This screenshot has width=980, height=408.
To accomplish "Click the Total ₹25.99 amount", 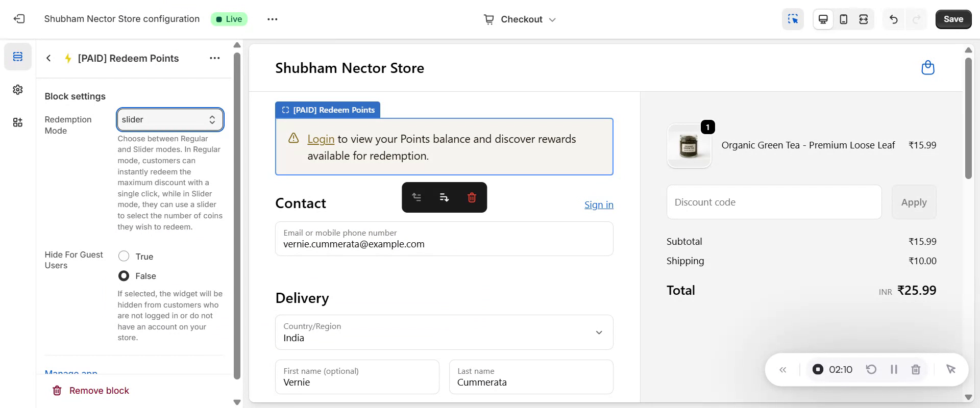I will 917,290.
